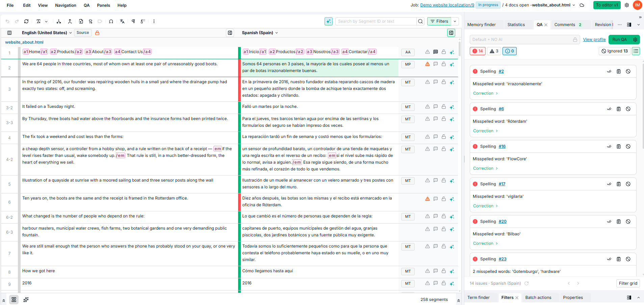The width and height of the screenshot is (644, 305).
Task: Click the Search by Segment ID or text field
Action: pos(376,21)
